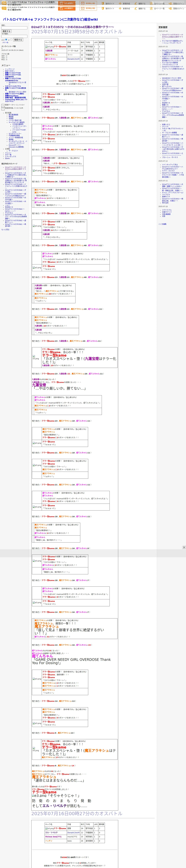The width and height of the screenshot is (186, 868).
Task: Open 初めての方へ menu link
Action: click(10, 71)
